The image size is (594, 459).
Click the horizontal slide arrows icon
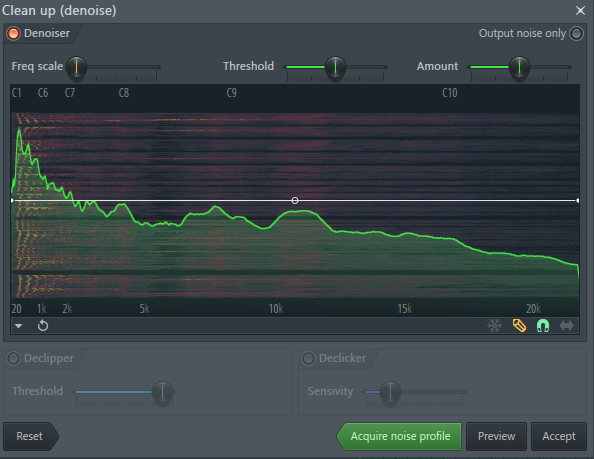pyautogui.click(x=567, y=326)
